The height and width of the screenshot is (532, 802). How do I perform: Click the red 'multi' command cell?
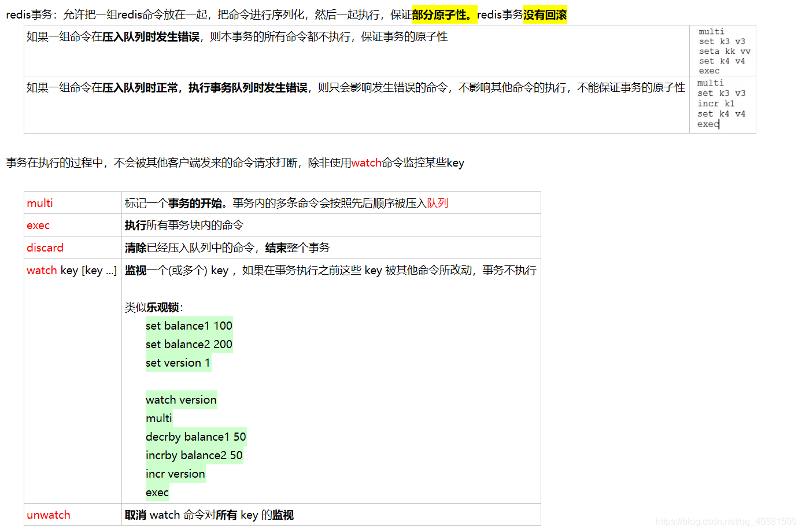pyautogui.click(x=73, y=203)
